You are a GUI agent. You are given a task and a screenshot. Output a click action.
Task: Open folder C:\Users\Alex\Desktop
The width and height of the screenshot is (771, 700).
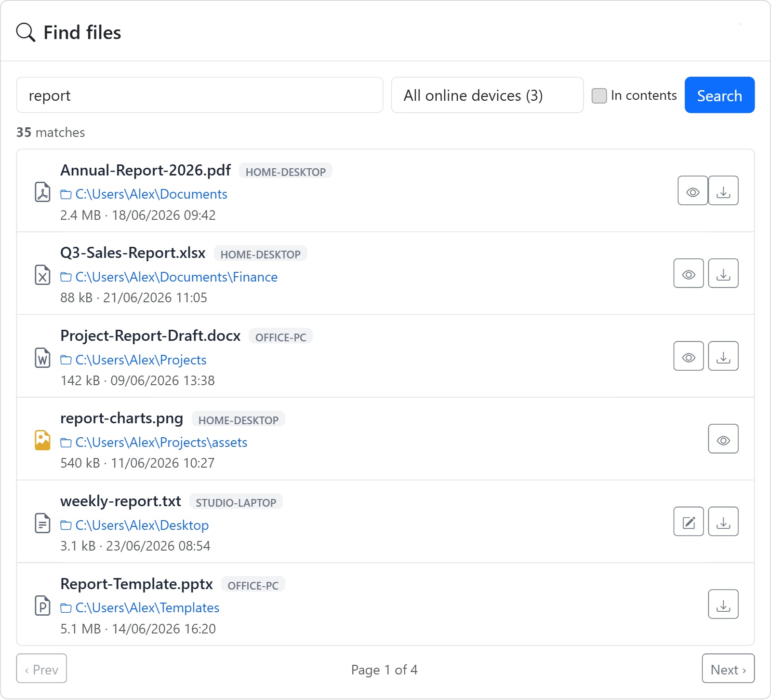click(134, 525)
